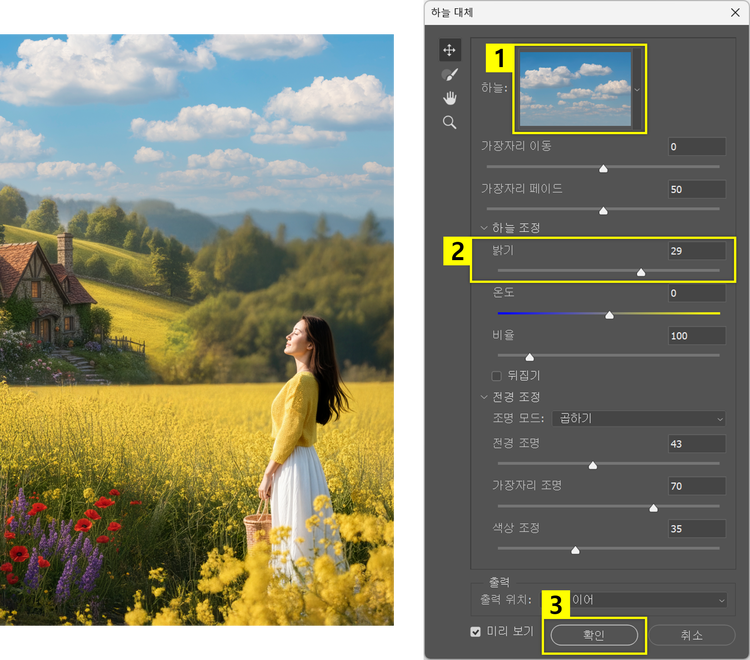Click the 확인 button
This screenshot has height=660, width=750.
593,635
